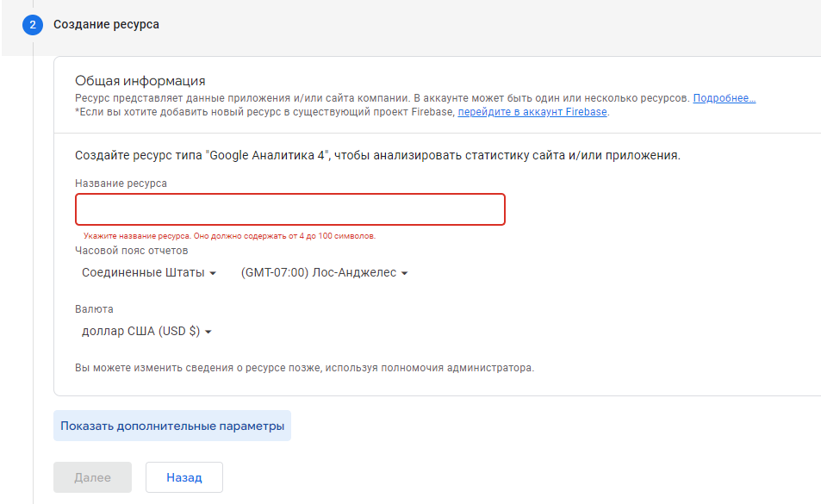Click the "Валюта" label
This screenshot has width=821, height=504.
click(94, 309)
